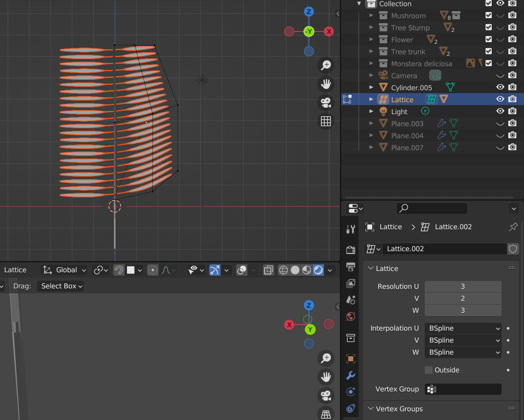Click the Vertex Group field
Screen dimensions: 524x420
pyautogui.click(x=463, y=389)
